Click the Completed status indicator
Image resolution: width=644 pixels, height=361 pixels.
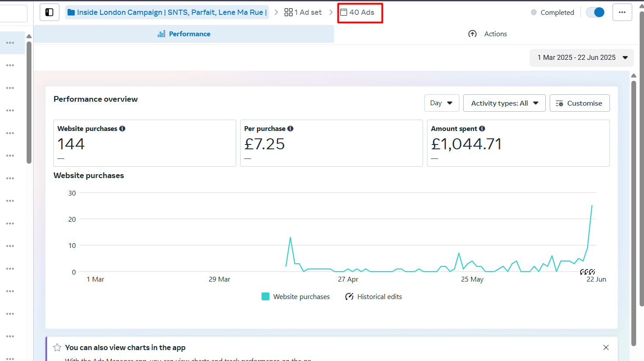(552, 12)
